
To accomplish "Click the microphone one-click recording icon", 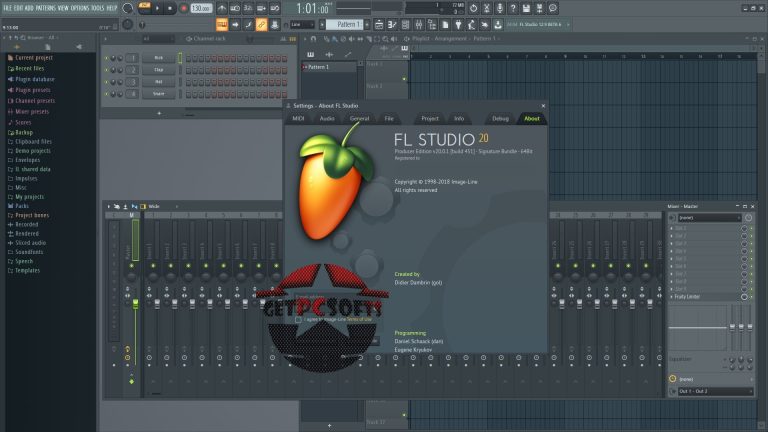I will [x=500, y=8].
